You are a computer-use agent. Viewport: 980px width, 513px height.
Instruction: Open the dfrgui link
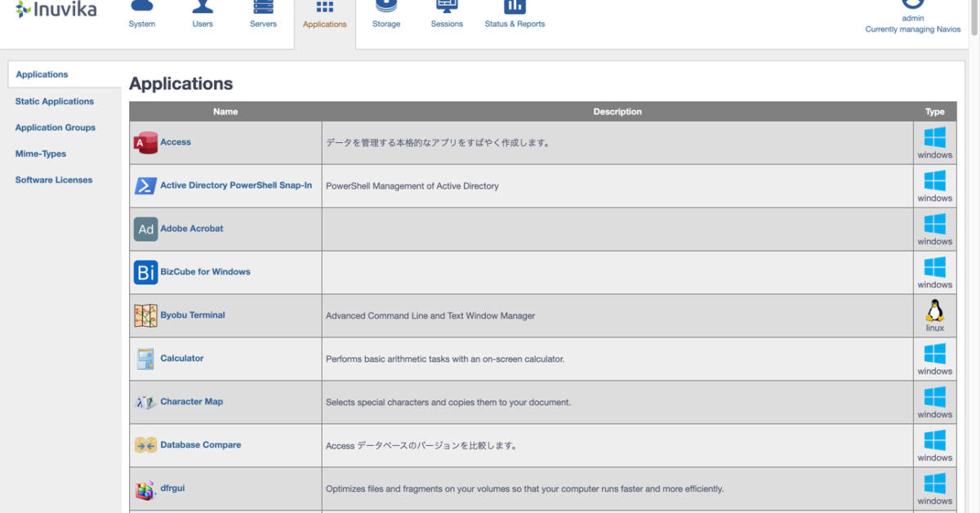[x=172, y=488]
